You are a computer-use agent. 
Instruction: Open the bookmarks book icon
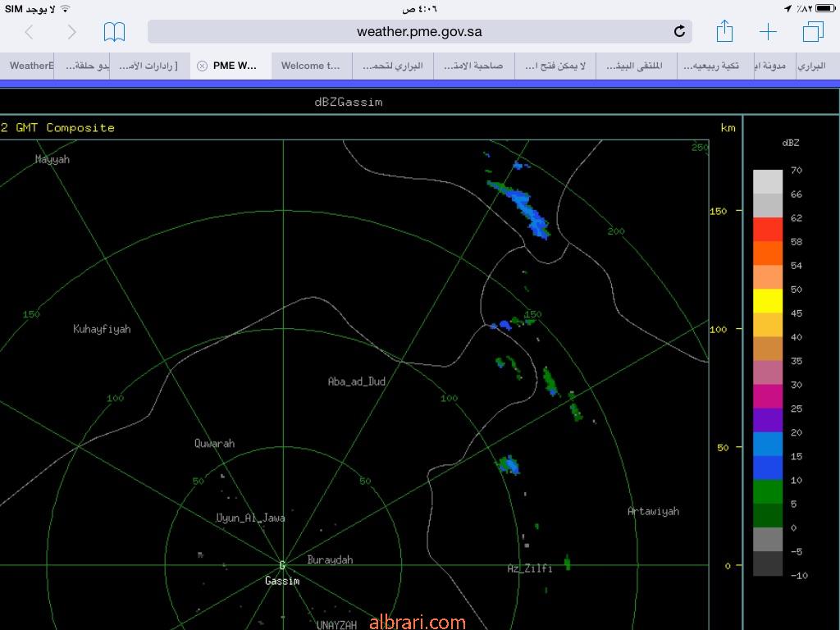tap(114, 32)
